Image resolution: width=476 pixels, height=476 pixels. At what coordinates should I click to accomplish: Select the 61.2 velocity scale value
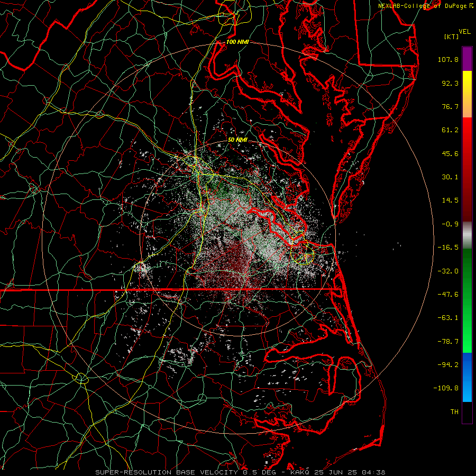[x=450, y=130]
